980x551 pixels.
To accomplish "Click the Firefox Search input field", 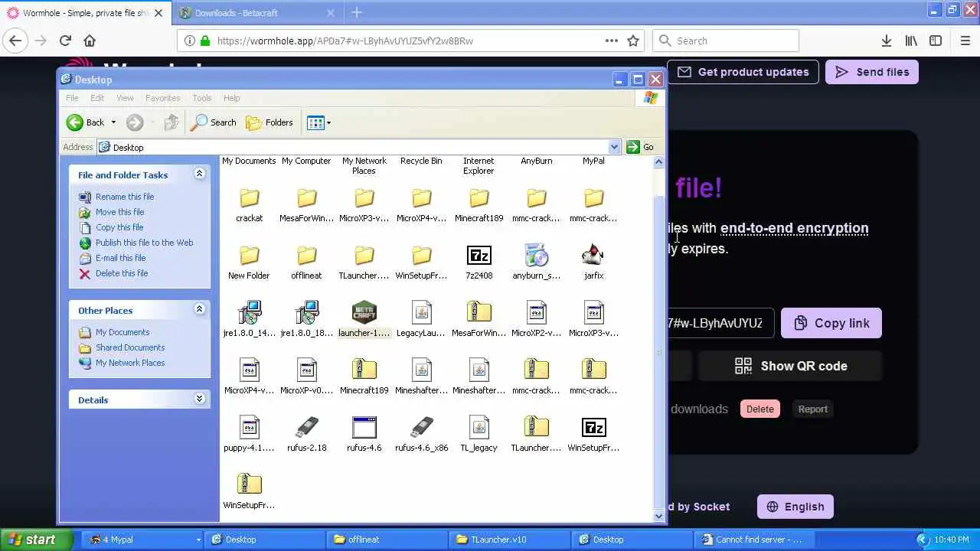I will click(726, 41).
